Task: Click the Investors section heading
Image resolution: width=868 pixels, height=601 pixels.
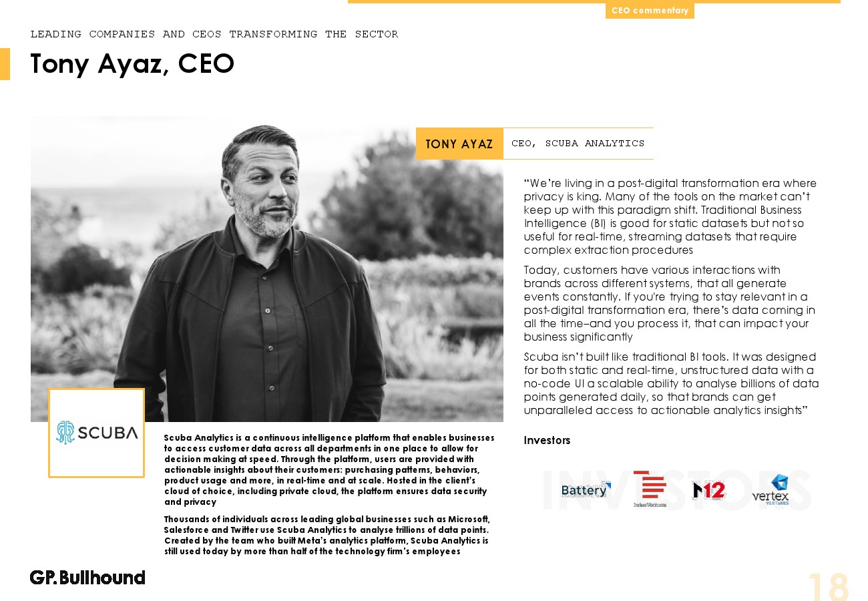Action: [x=547, y=440]
